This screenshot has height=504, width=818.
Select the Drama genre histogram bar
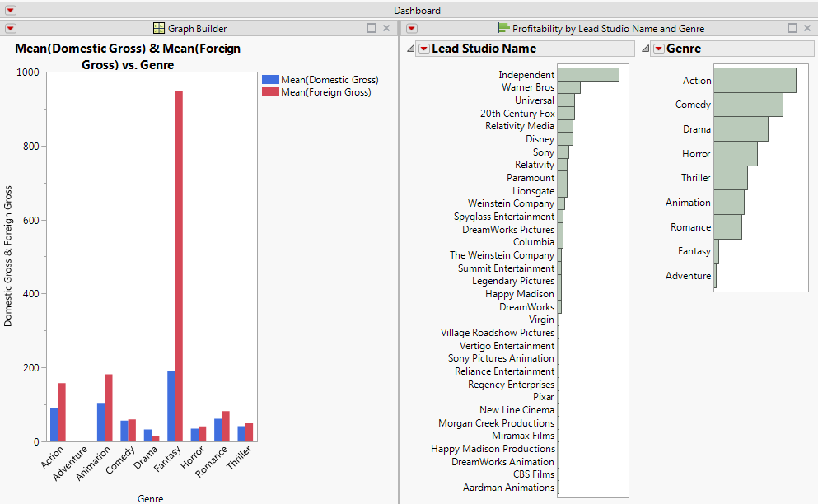coord(741,128)
